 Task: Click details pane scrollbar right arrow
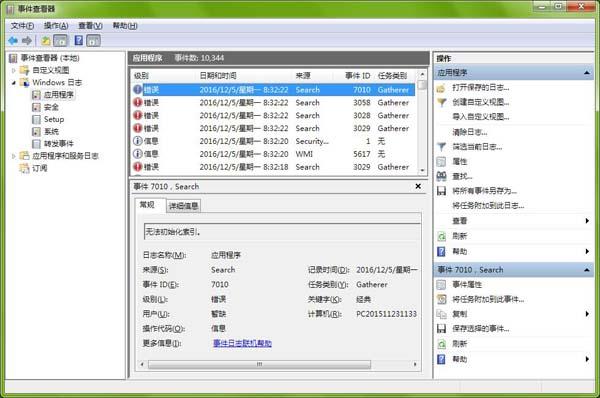(x=415, y=364)
